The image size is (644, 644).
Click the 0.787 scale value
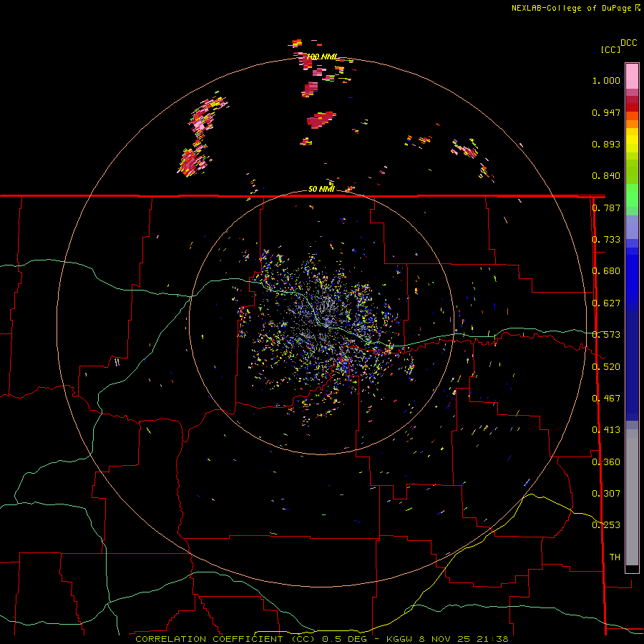pos(606,208)
